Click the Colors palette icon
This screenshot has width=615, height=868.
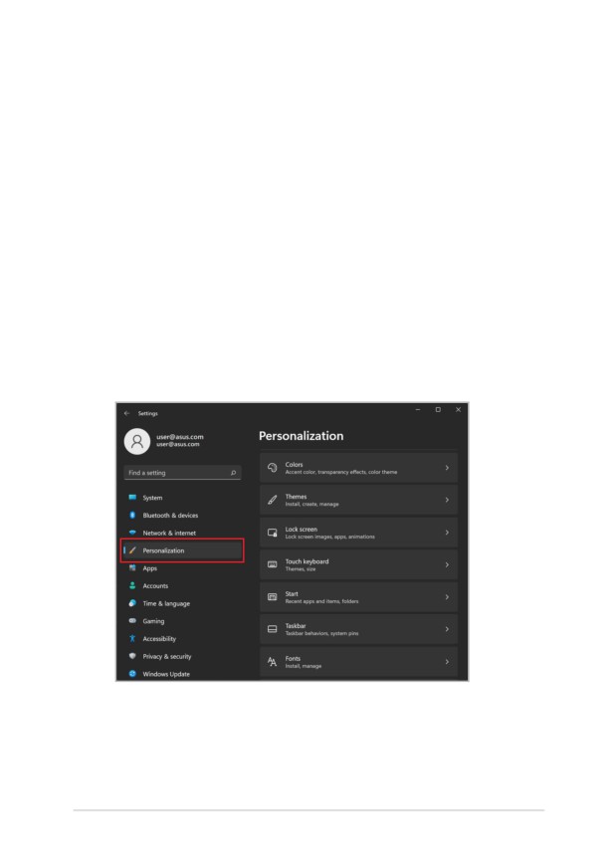coord(272,468)
